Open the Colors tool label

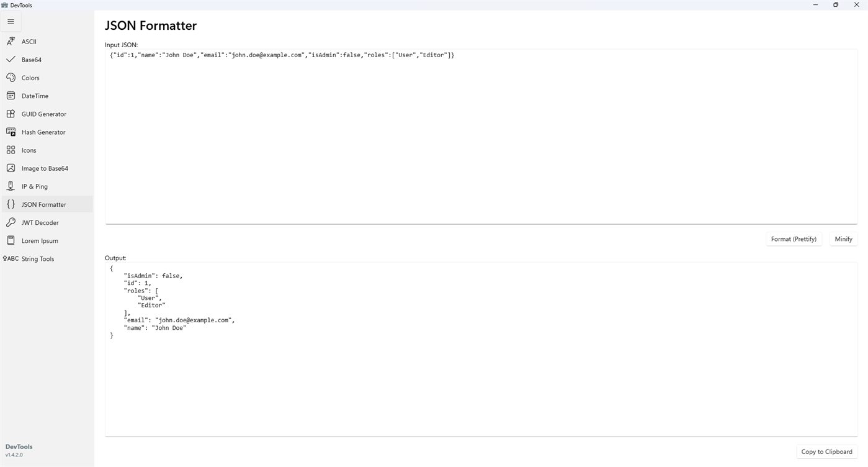[30, 78]
